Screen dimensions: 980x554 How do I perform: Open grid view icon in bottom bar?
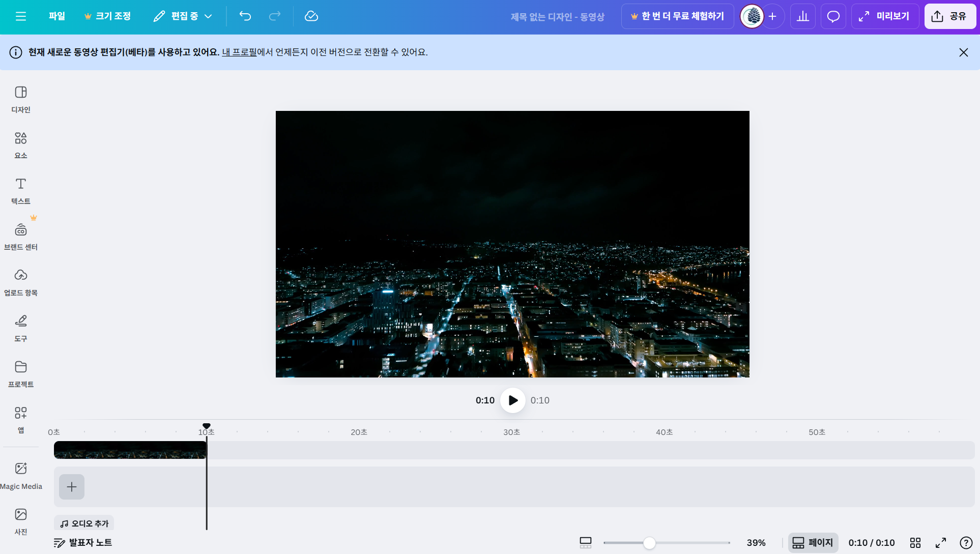click(915, 543)
